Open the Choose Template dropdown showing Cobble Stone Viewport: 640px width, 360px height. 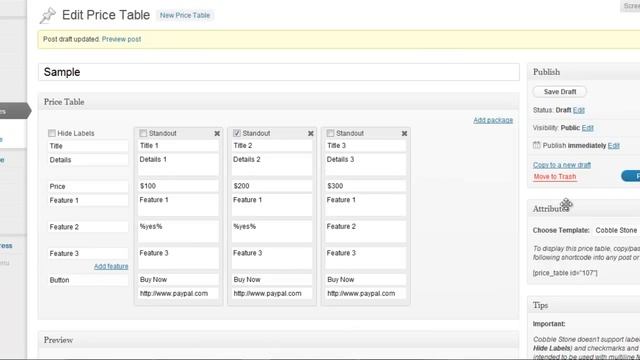(x=617, y=230)
